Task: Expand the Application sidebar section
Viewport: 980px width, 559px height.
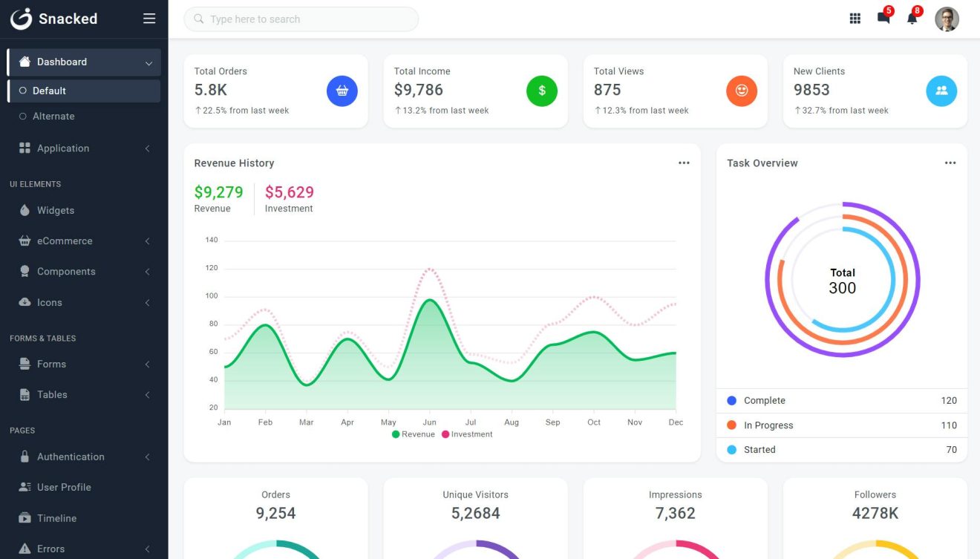Action: (x=63, y=148)
